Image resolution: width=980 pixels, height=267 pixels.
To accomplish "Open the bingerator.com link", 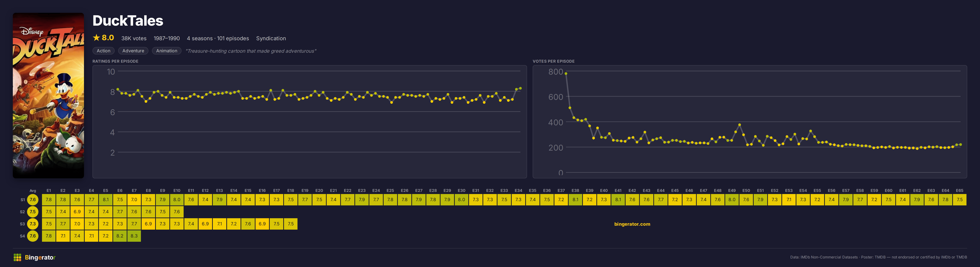I will click(632, 224).
